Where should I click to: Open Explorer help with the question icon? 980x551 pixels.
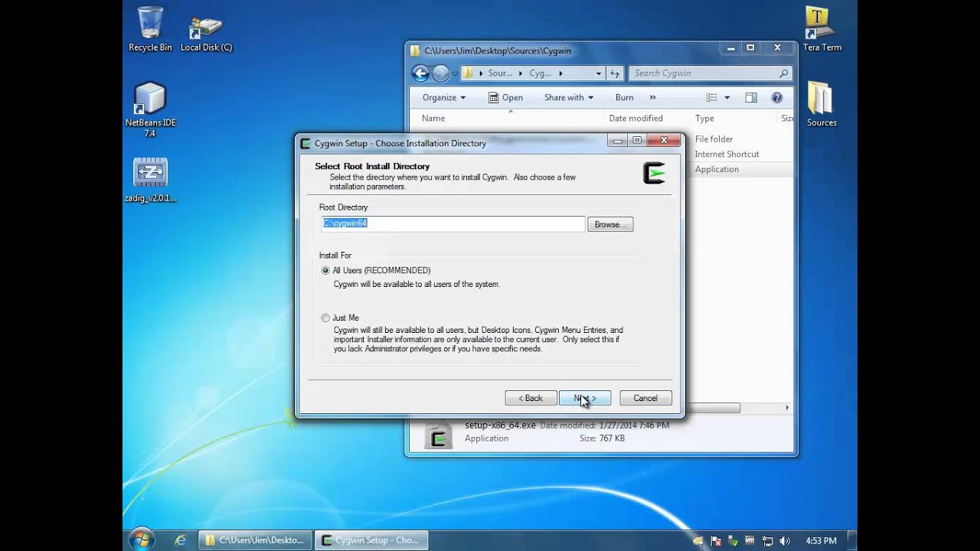point(777,97)
